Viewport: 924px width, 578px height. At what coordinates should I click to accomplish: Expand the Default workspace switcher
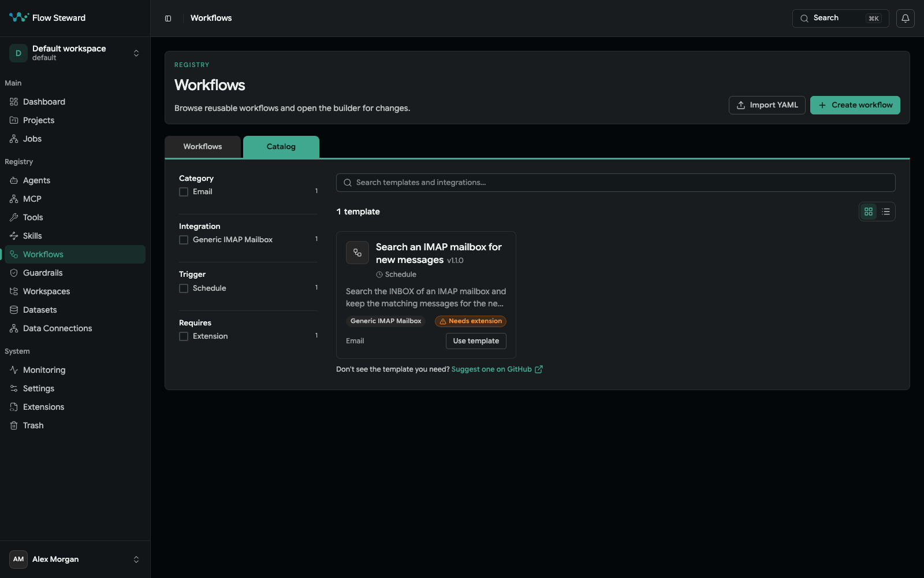75,53
